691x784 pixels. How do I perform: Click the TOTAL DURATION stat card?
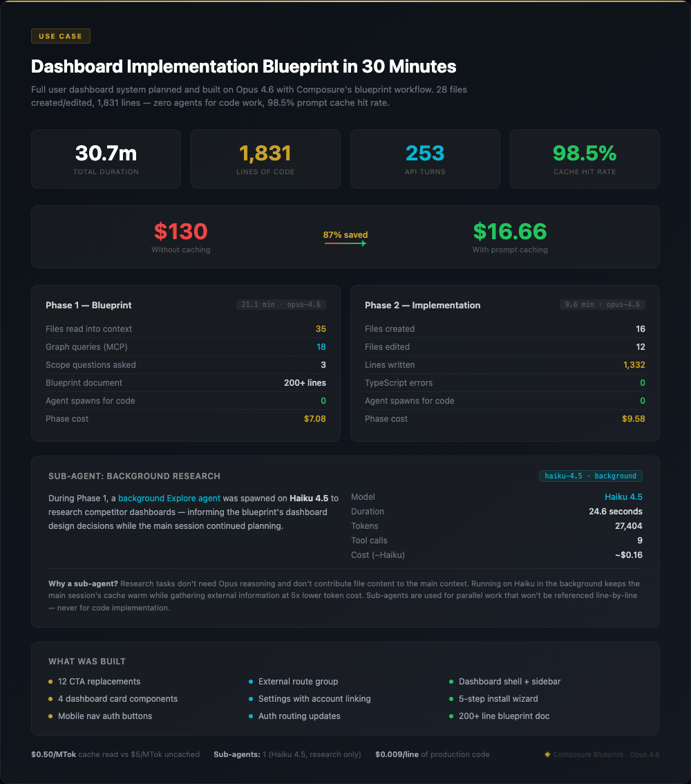(106, 159)
